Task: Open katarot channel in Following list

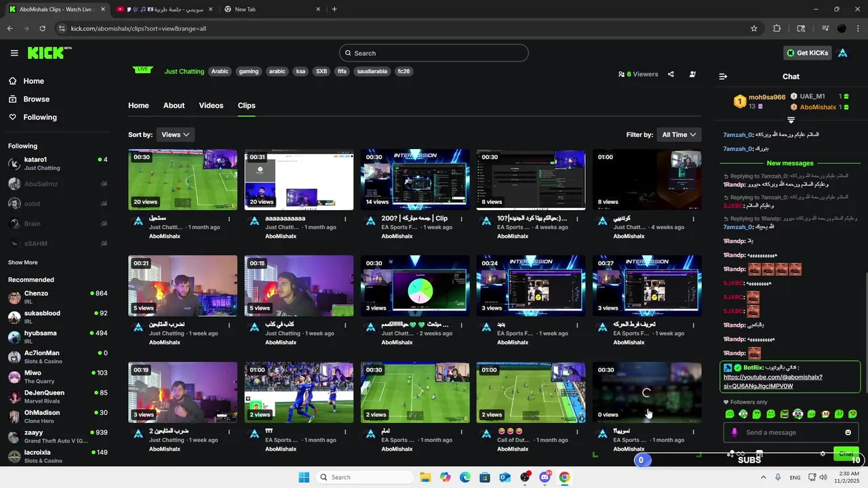Action: tap(58, 163)
